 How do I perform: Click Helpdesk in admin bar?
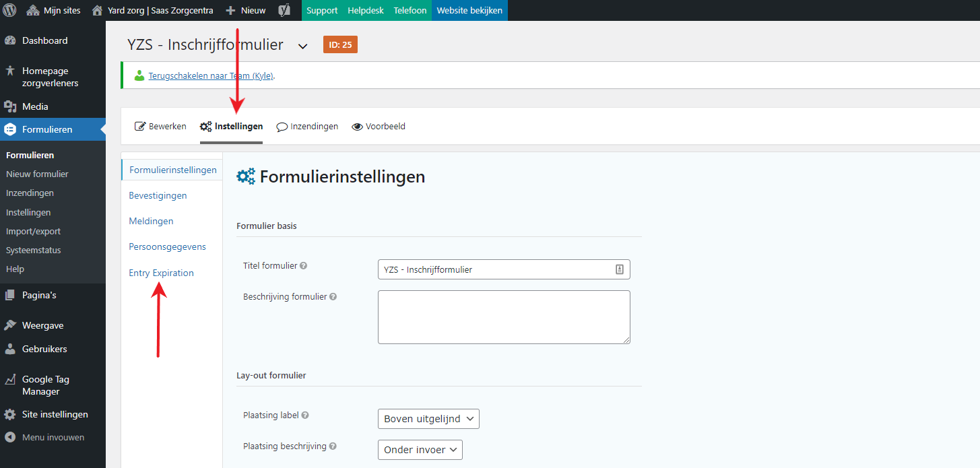[x=366, y=10]
